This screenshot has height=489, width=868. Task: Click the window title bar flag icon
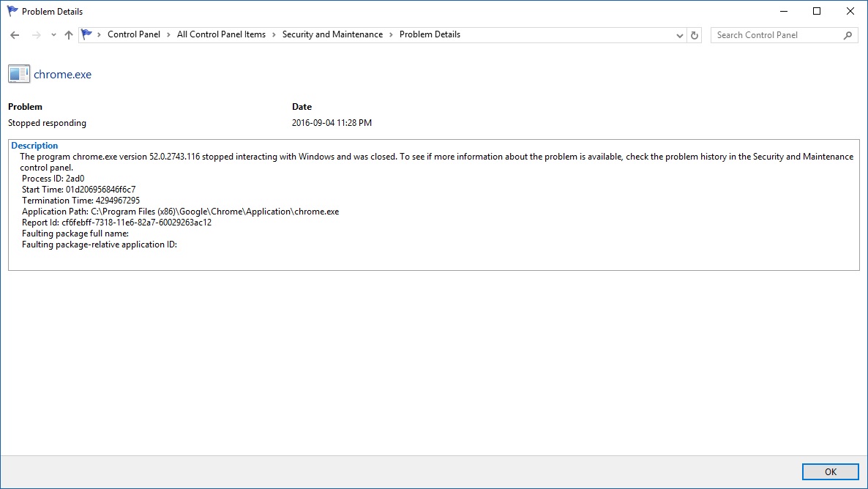coord(12,11)
